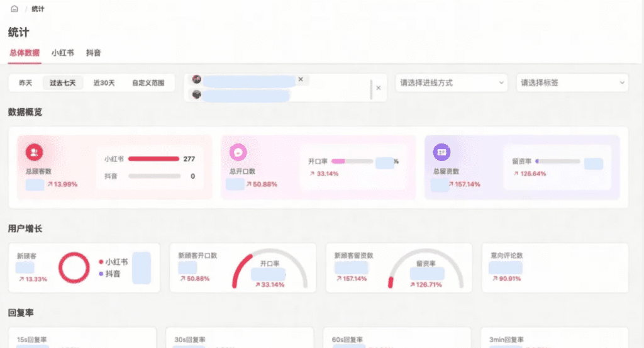The height and width of the screenshot is (348, 644).
Task: Select the 过去七天 date range
Action: (x=63, y=83)
